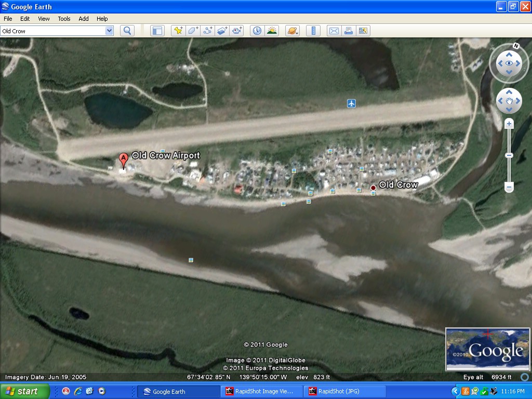
Task: Choose the Add Image Overlay tool
Action: click(222, 31)
